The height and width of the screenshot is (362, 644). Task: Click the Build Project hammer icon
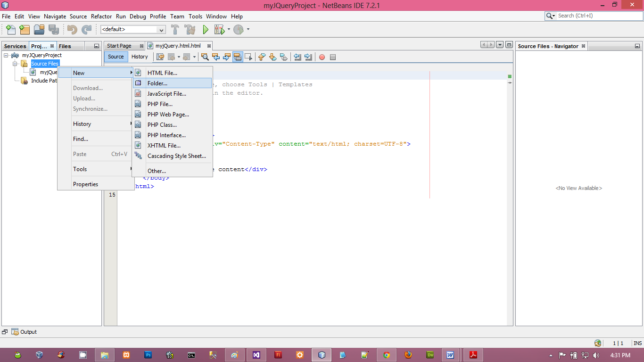175,30
